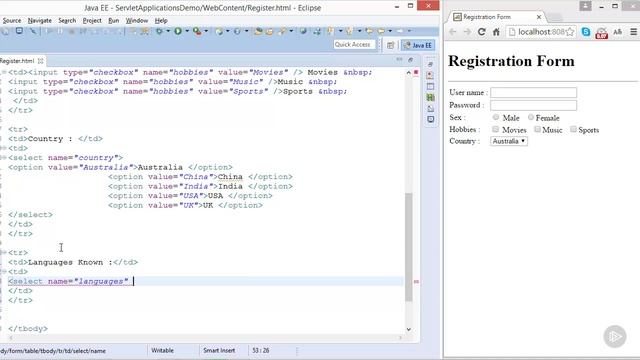Image resolution: width=640 pixels, height=360 pixels.
Task: Open the dropdown arrow next to Search flashlight icon
Action: click(x=291, y=31)
